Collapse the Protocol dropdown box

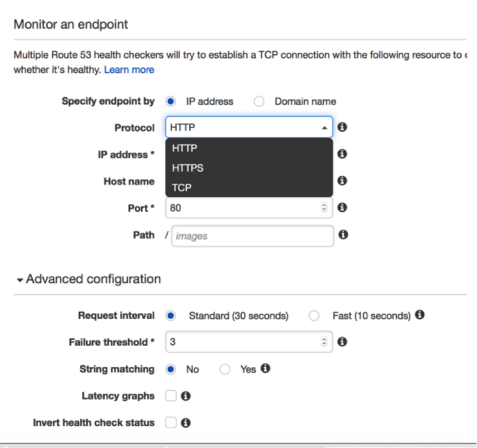click(249, 127)
